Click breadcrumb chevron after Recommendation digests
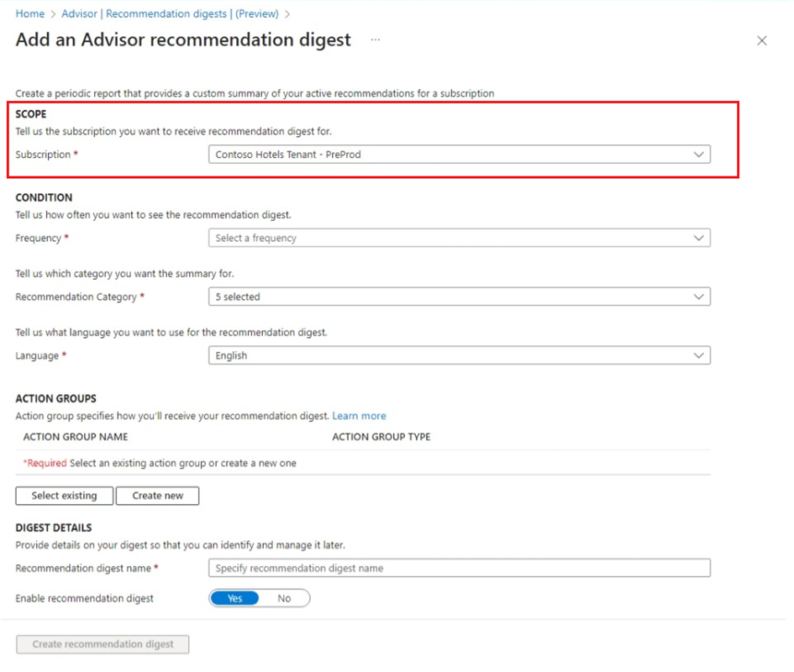The image size is (794, 672). click(x=287, y=14)
